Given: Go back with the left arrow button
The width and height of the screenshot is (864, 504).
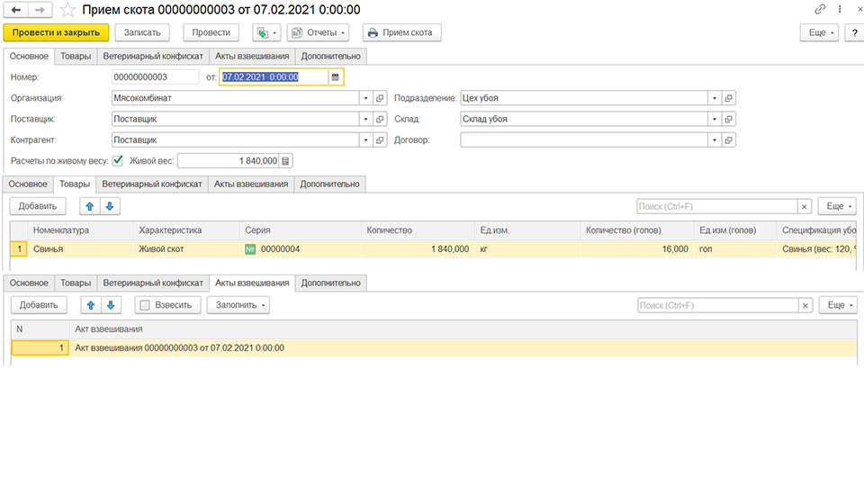Looking at the screenshot, I should [x=16, y=10].
